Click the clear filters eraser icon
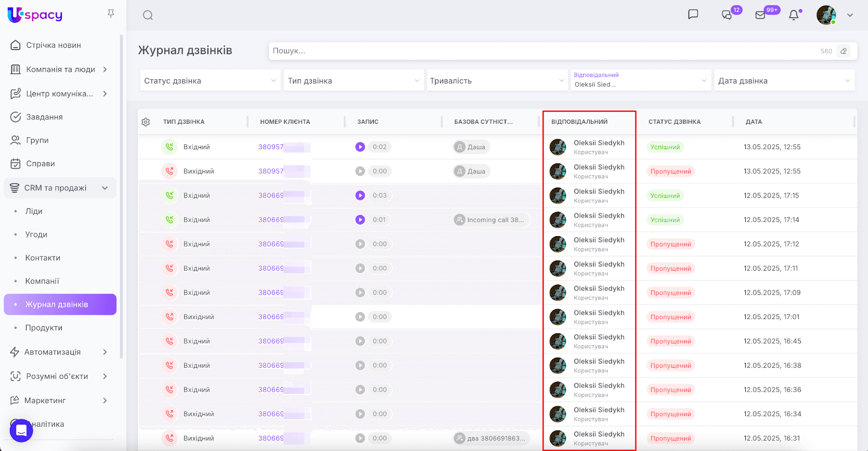This screenshot has width=868, height=451. pos(844,51)
